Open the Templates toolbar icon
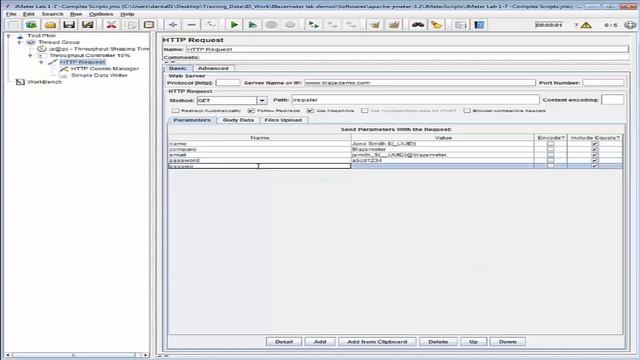Viewport: 640px width, 360px height. pos(31,25)
